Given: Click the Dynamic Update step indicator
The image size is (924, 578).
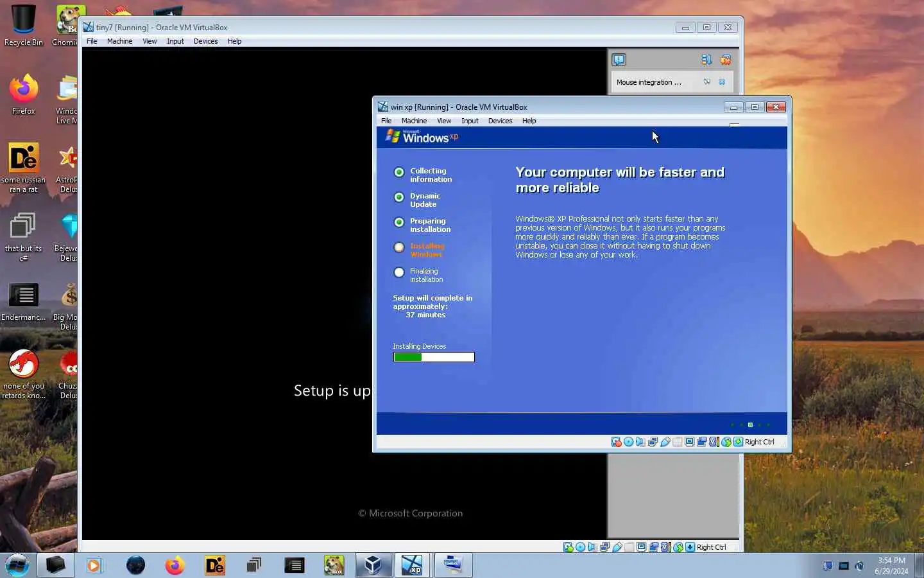Looking at the screenshot, I should pos(399,197).
